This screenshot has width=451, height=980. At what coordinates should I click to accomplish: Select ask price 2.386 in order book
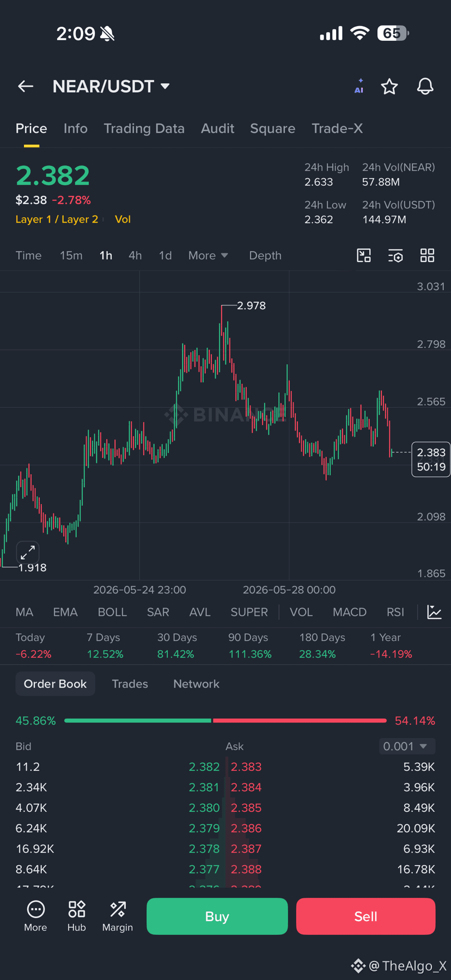point(246,828)
